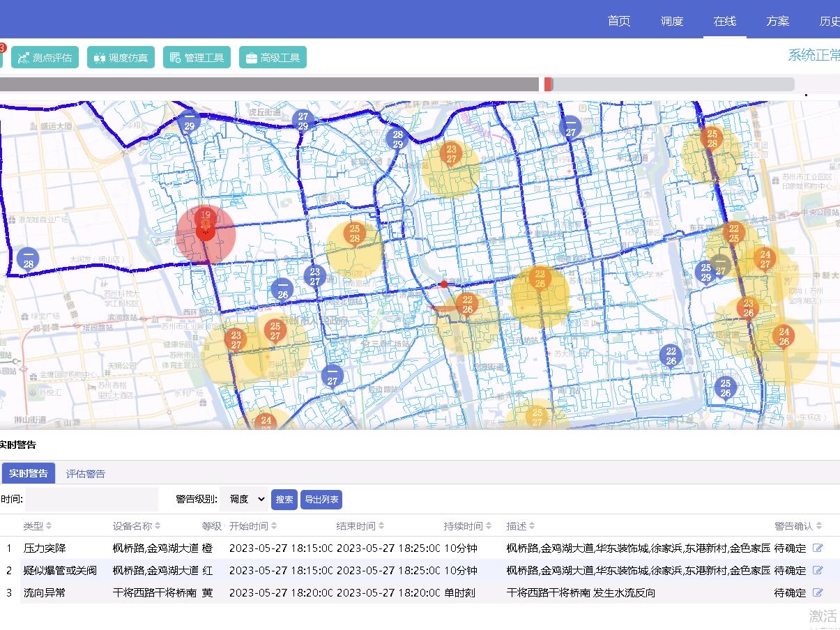Screen dimensions: 840x630
Task: Expand the 警告级别 dropdown
Action: coord(243,499)
